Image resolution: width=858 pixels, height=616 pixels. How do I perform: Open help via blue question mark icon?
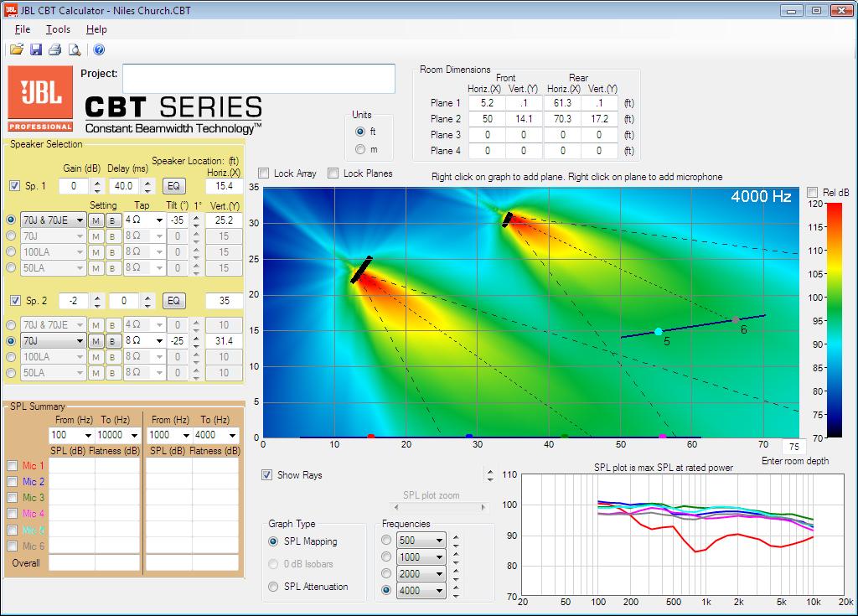[x=99, y=49]
